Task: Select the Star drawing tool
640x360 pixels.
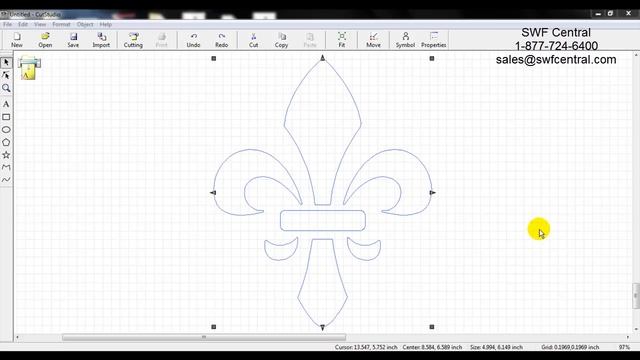Action: [x=6, y=155]
